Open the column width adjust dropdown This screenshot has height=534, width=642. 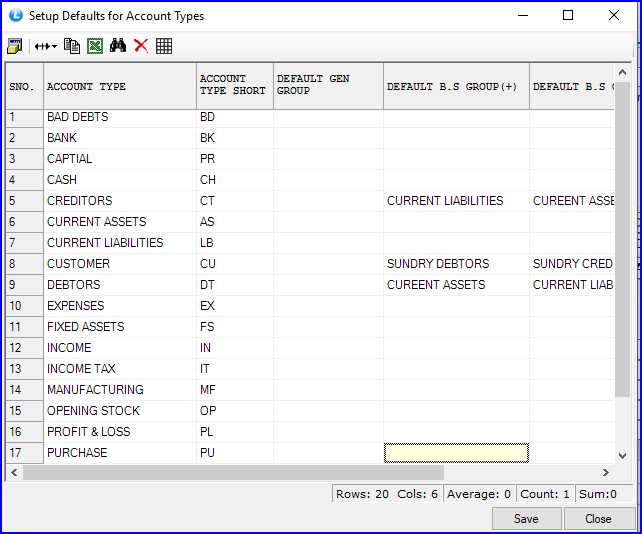coord(45,46)
